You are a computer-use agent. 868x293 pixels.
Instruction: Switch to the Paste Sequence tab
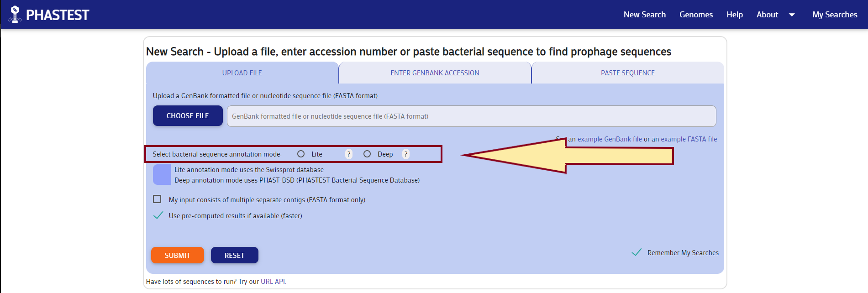(627, 73)
